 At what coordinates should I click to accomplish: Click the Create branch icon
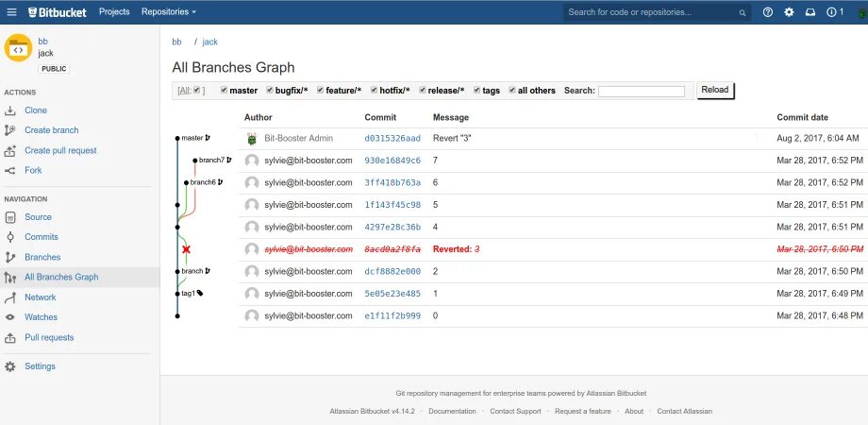pos(10,130)
